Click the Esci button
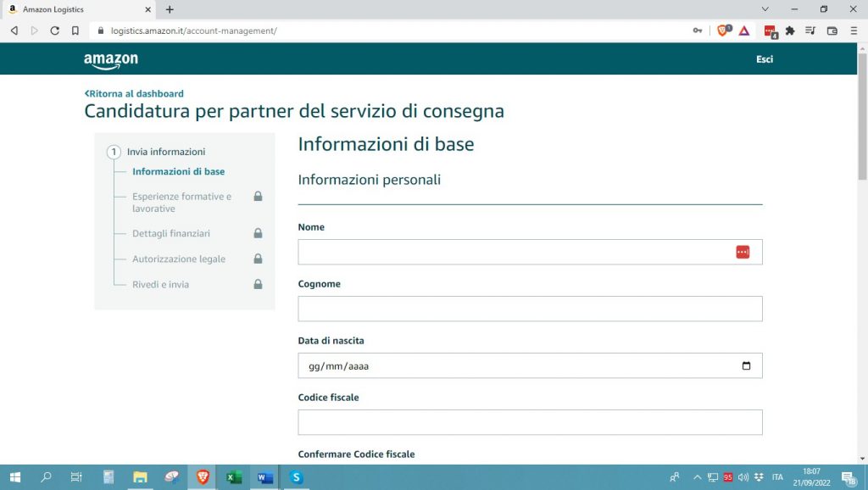This screenshot has width=868, height=490. 765,58
